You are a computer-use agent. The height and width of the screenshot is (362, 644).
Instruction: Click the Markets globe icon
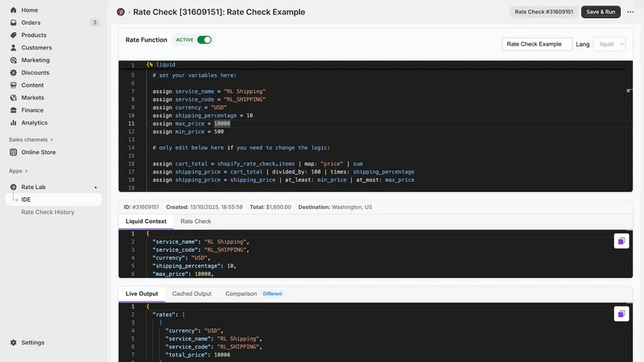click(13, 97)
